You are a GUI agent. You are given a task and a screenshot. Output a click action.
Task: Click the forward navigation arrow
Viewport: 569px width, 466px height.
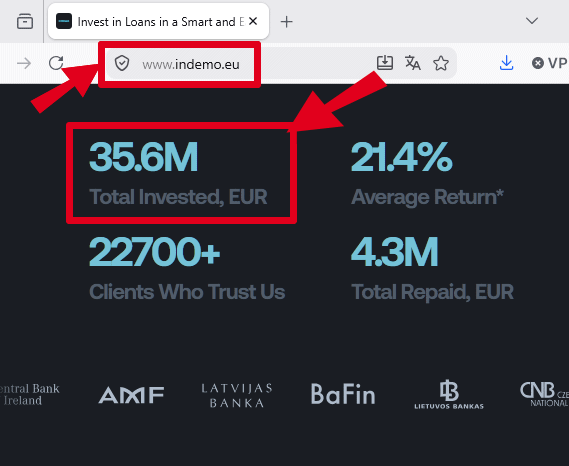coord(24,64)
